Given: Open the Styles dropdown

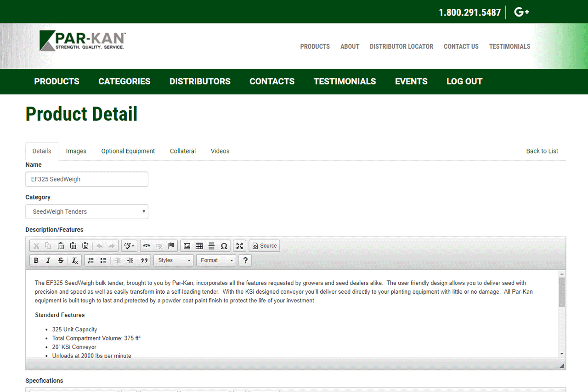Looking at the screenshot, I should point(174,261).
